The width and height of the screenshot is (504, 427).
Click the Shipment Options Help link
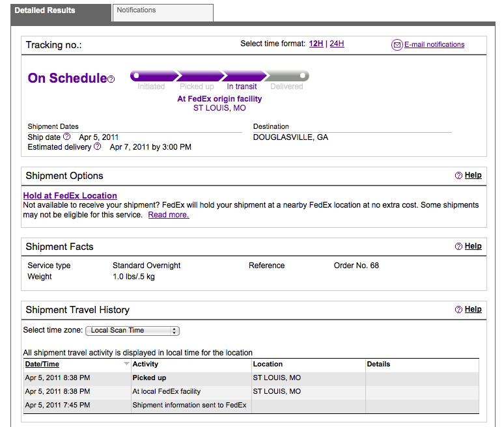point(473,175)
